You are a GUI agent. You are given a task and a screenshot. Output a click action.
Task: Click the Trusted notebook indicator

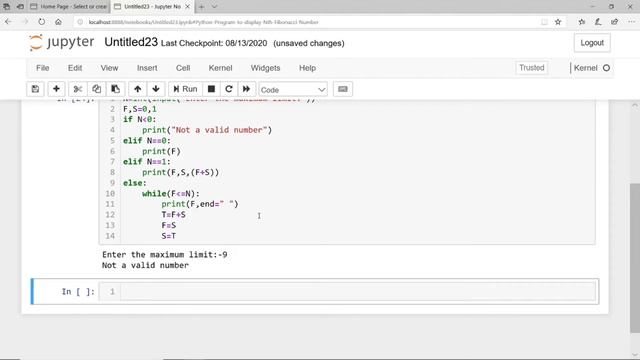coord(531,68)
